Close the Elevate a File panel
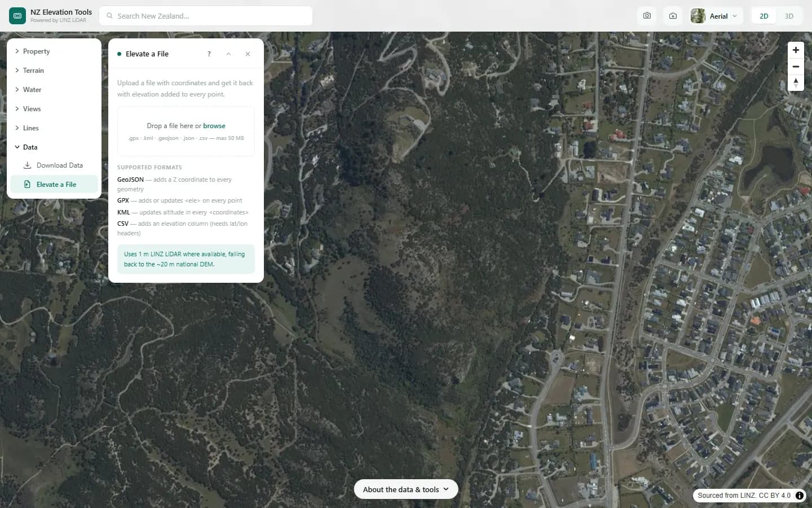 point(248,54)
